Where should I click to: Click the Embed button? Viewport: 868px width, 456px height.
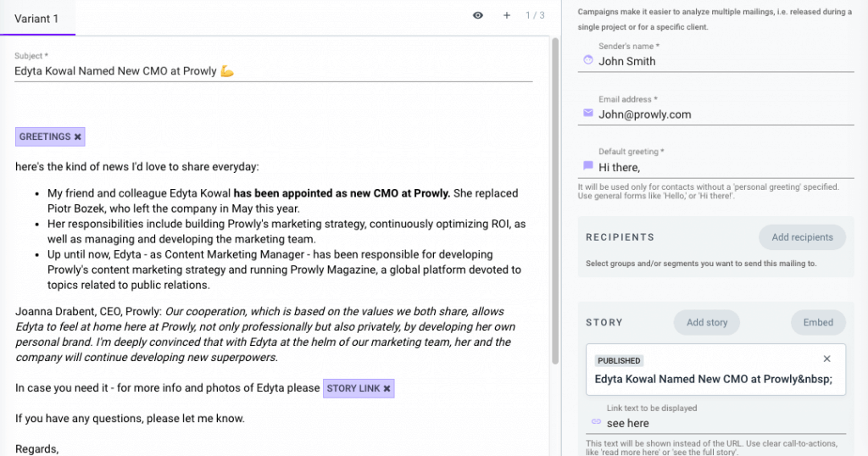coord(818,322)
